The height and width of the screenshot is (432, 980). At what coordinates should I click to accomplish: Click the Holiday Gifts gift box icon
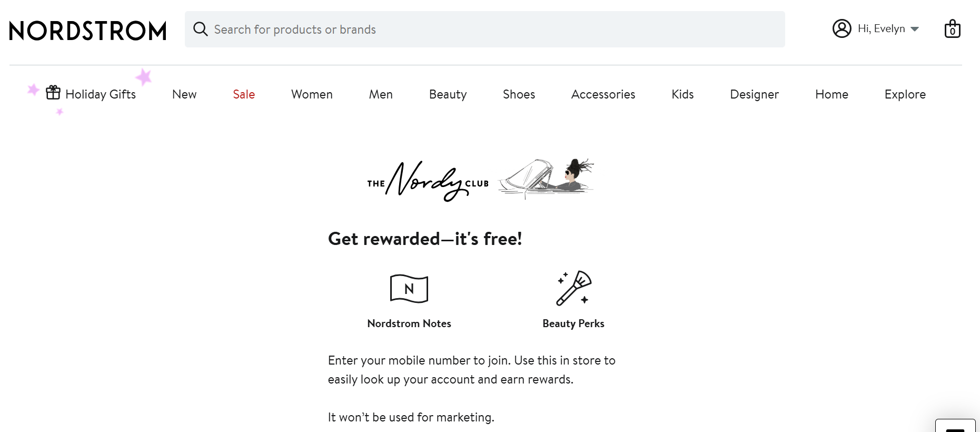point(53,93)
